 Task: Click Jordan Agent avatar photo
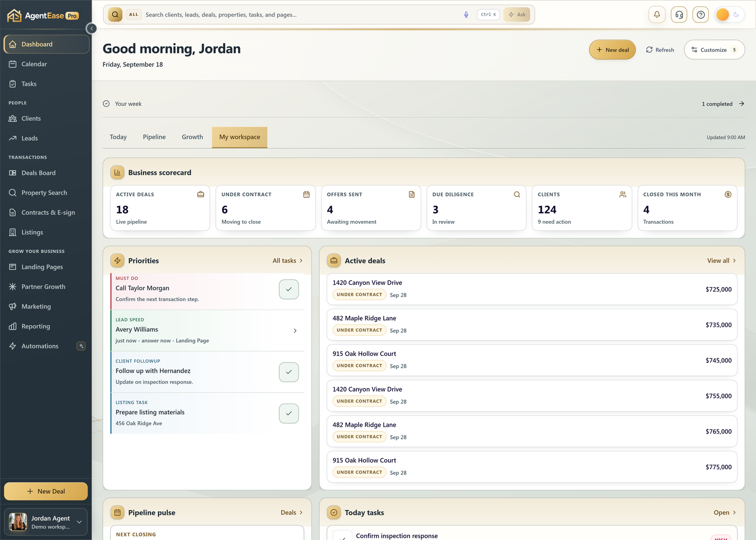18,522
